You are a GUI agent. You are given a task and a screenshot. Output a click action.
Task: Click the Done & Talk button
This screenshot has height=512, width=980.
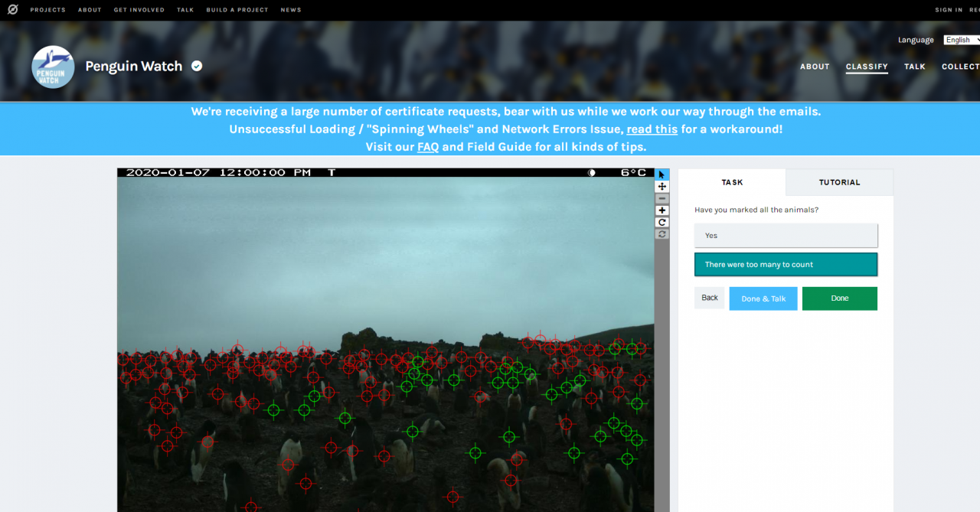(763, 298)
